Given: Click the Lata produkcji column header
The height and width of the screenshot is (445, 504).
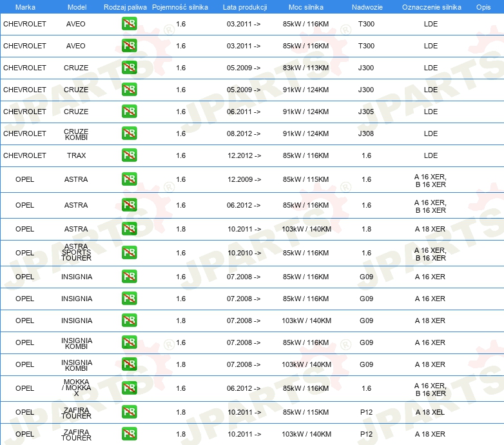Looking at the screenshot, I should [245, 7].
